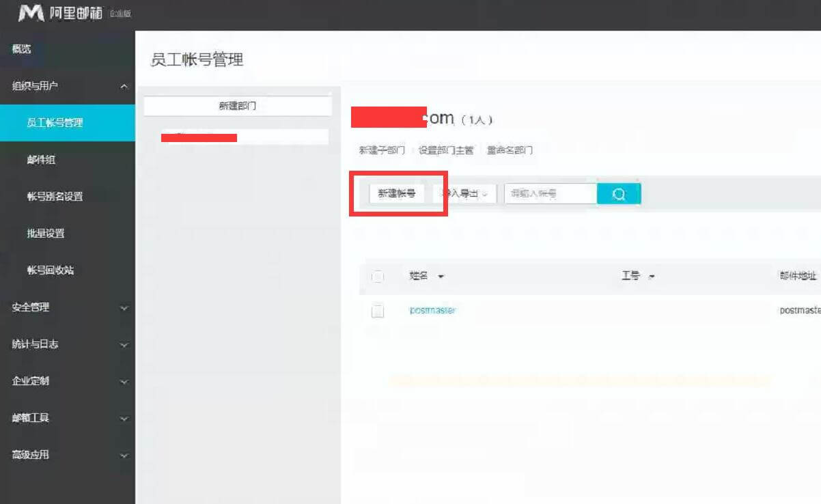Sort by the 姓名 column arrow

(441, 277)
